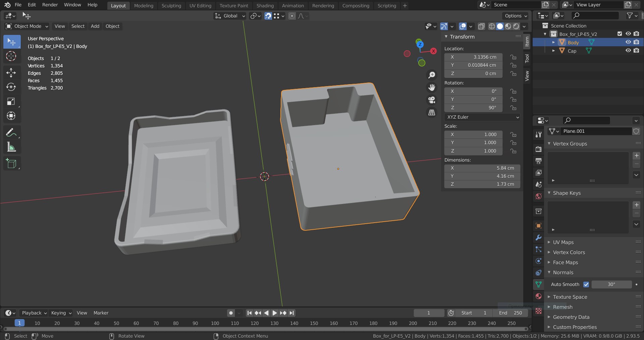Switch to the Sculpting workspace tab

coord(171,6)
